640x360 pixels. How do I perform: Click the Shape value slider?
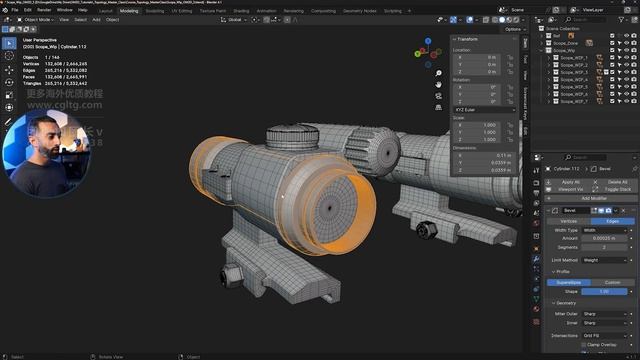point(604,291)
